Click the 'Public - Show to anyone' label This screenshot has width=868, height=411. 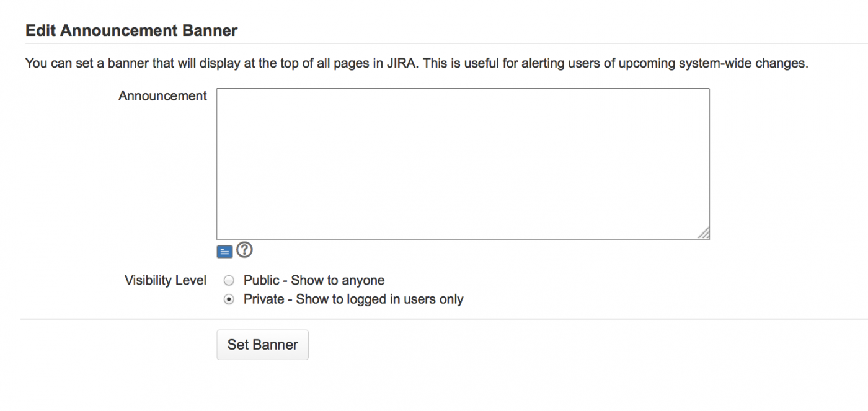click(314, 280)
